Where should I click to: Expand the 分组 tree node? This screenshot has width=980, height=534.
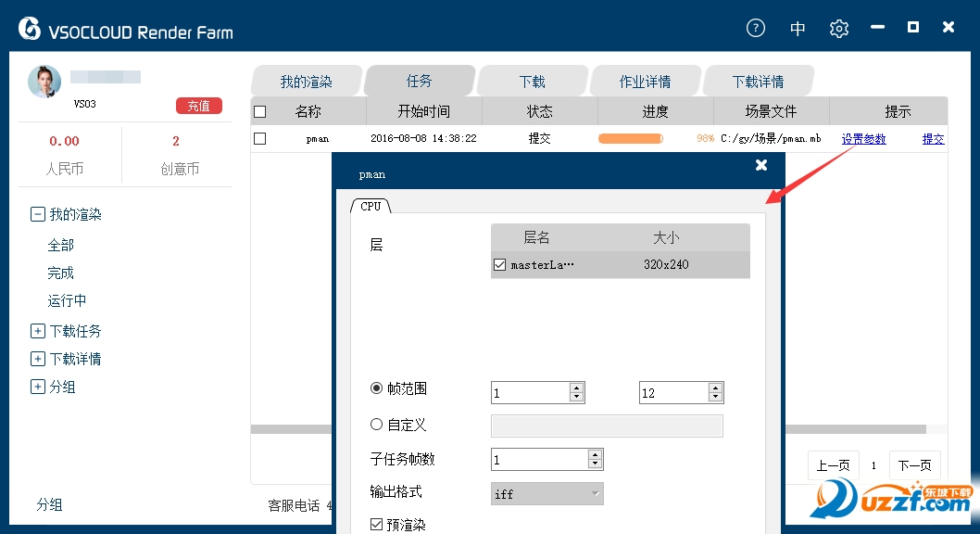pos(38,387)
